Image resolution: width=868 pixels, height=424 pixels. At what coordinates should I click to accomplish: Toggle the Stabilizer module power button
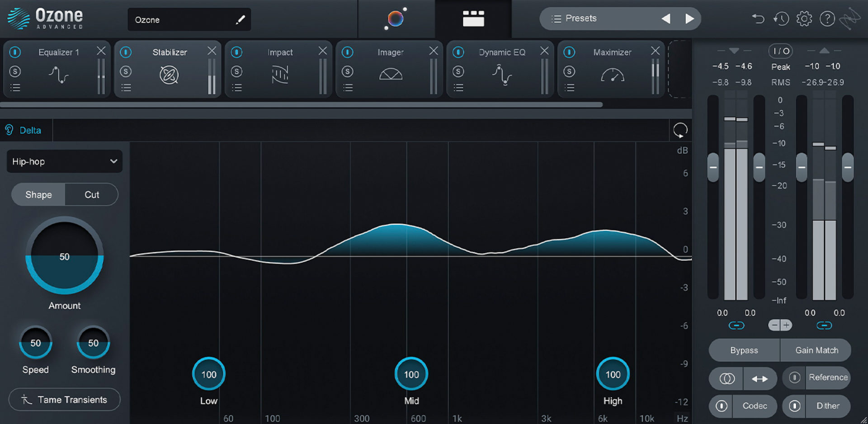click(125, 52)
